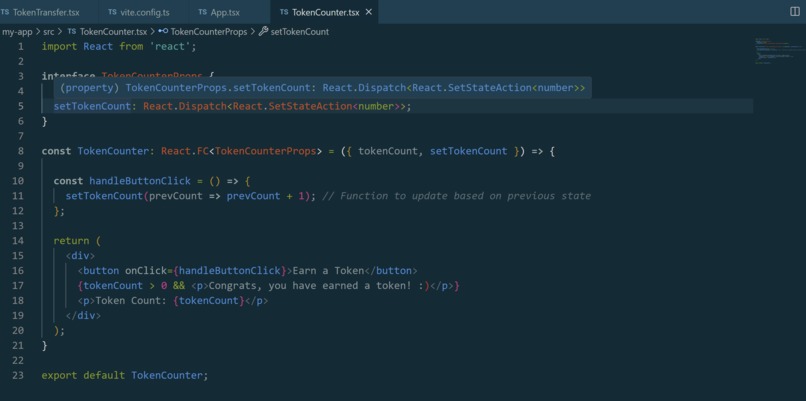Select the TokenCounter.tsx tab
This screenshot has height=401, width=806.
point(325,12)
